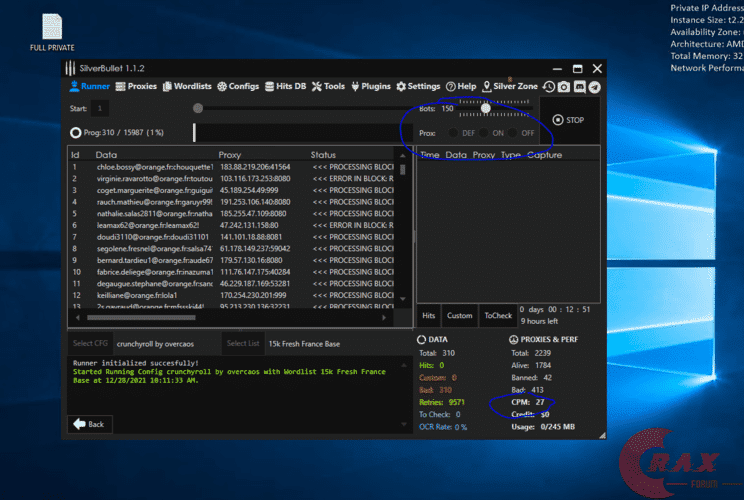Click the camera screenshot icon

coord(564,87)
